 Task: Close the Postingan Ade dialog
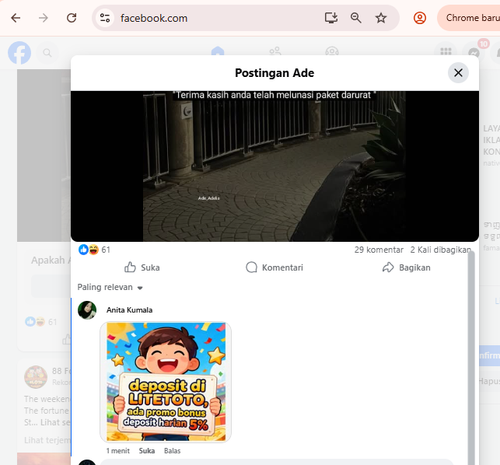pyautogui.click(x=458, y=73)
